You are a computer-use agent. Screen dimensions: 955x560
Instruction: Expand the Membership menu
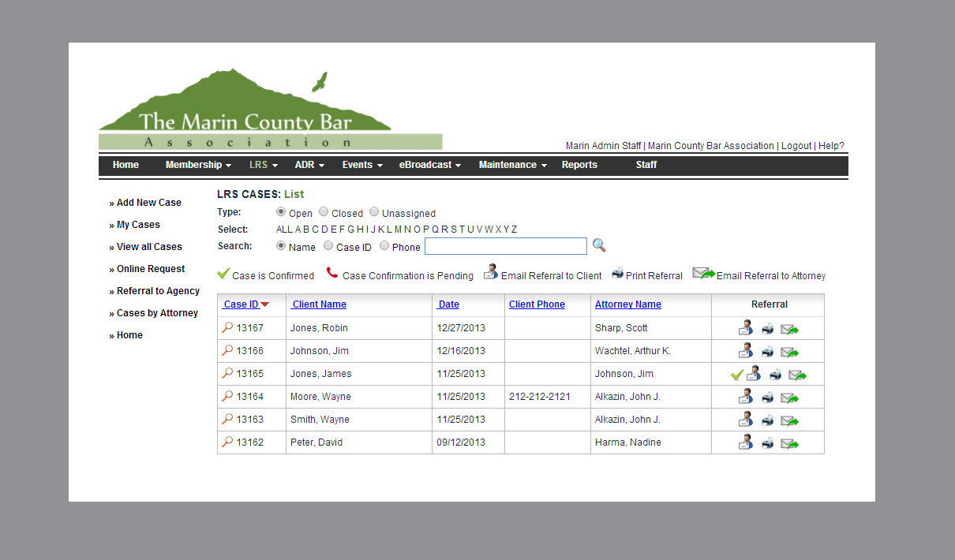click(198, 165)
